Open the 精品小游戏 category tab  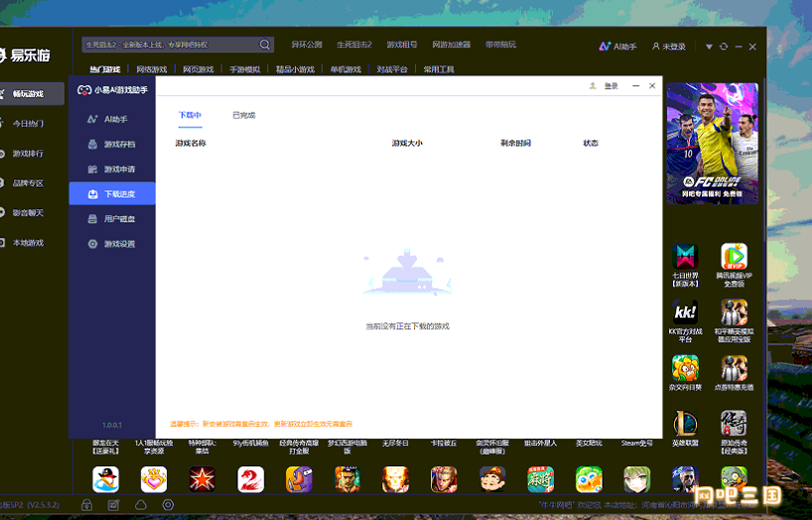[295, 69]
